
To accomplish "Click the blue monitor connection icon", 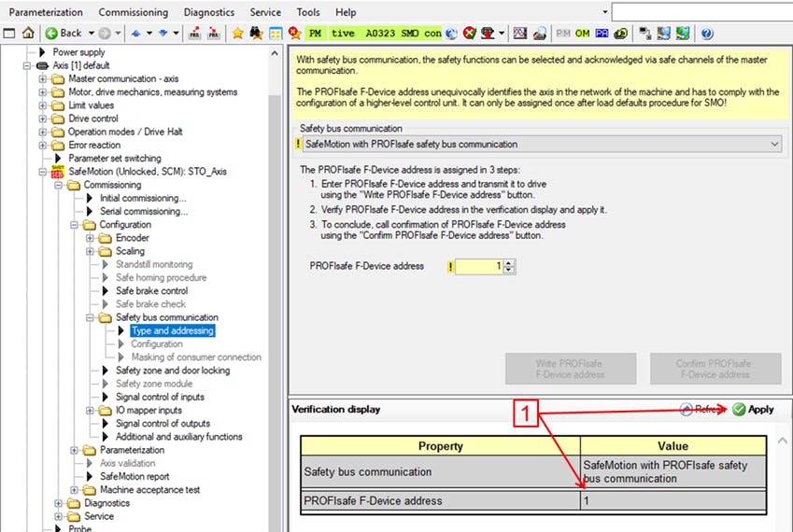I will coord(663,34).
